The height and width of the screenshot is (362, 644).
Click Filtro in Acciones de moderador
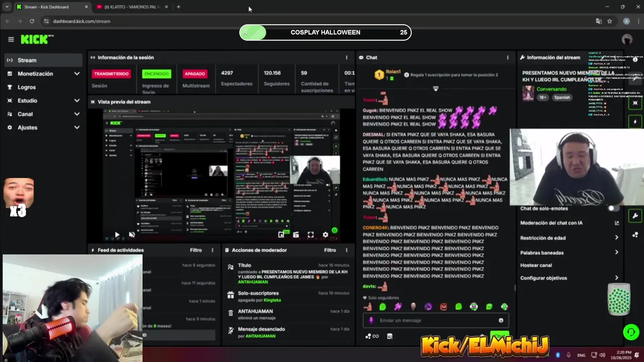pos(330,250)
